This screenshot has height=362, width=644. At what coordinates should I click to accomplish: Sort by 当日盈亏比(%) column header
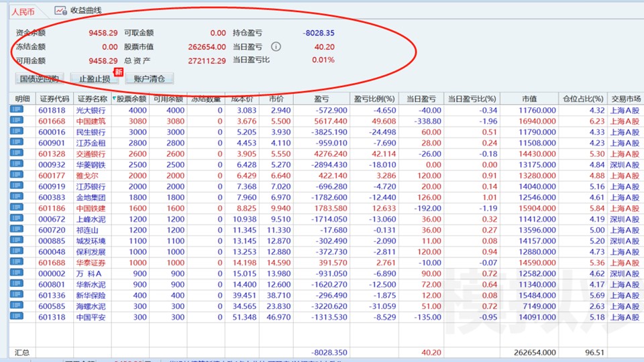(x=472, y=99)
